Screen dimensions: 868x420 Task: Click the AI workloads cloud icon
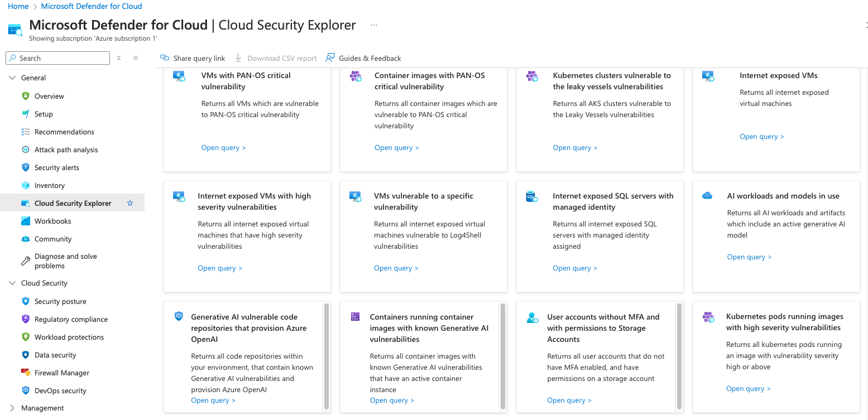pos(707,196)
